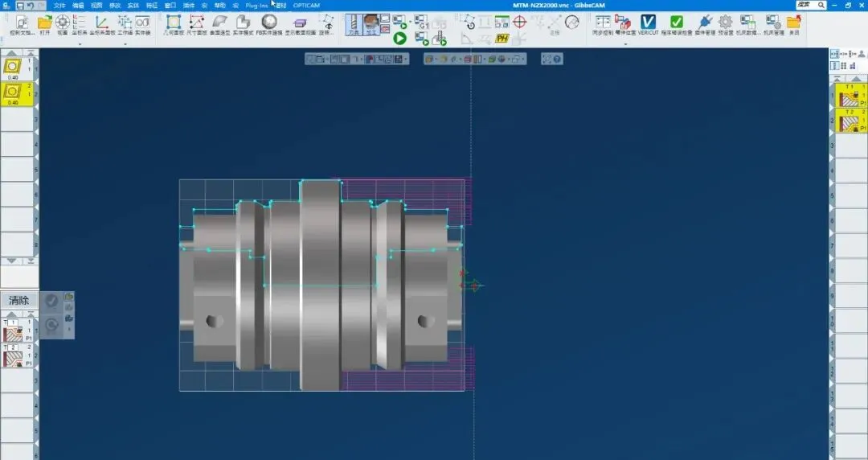Click the 加工 machining icon

(x=371, y=25)
